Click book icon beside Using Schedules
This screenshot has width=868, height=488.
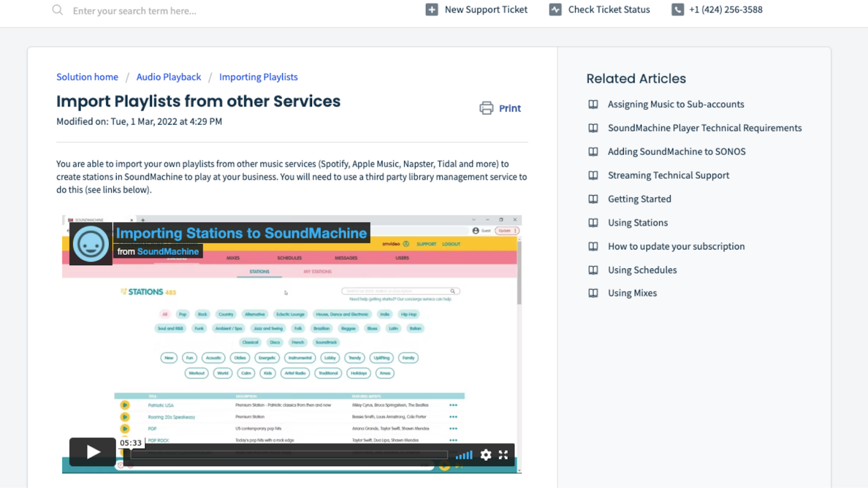pyautogui.click(x=593, y=270)
